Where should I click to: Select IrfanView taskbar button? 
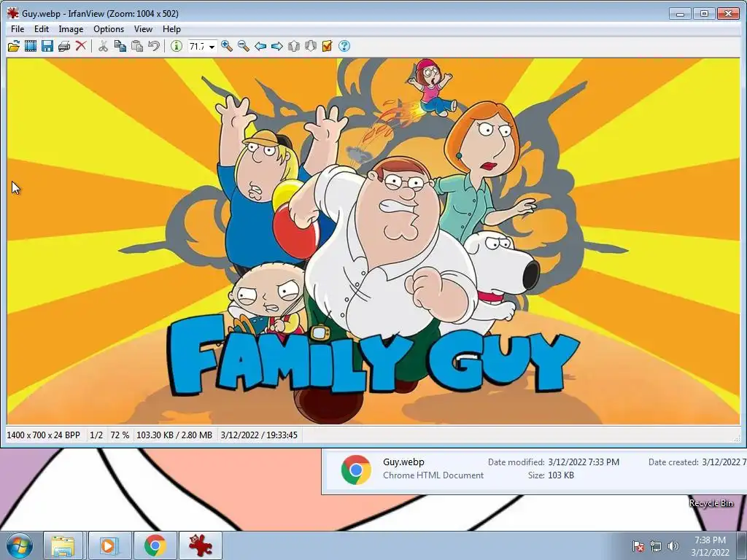tap(201, 545)
